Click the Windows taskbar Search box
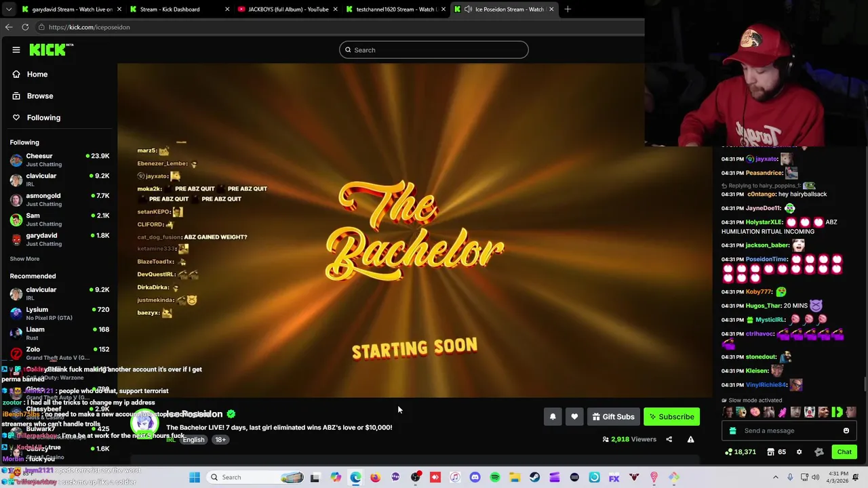This screenshot has height=488, width=868. [255, 477]
